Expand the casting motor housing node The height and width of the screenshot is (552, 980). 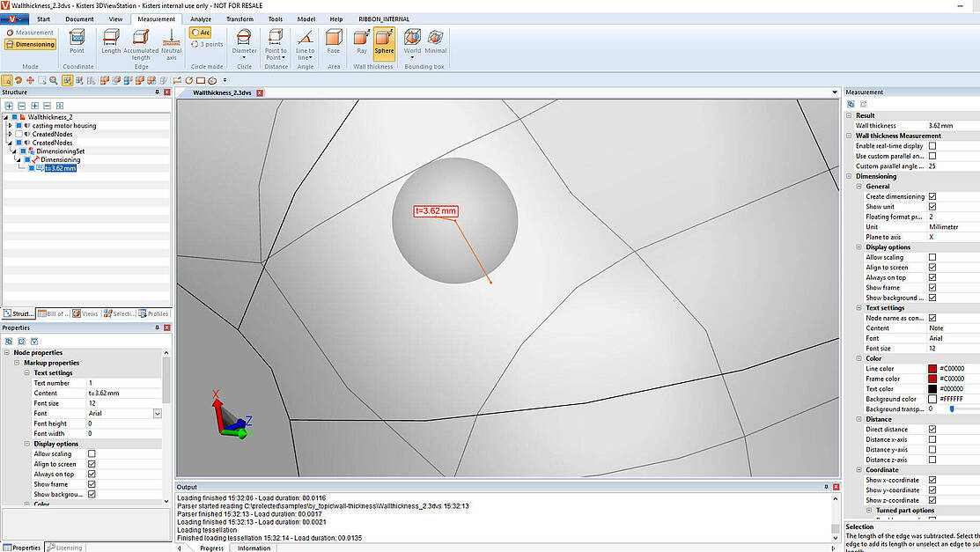(10, 126)
